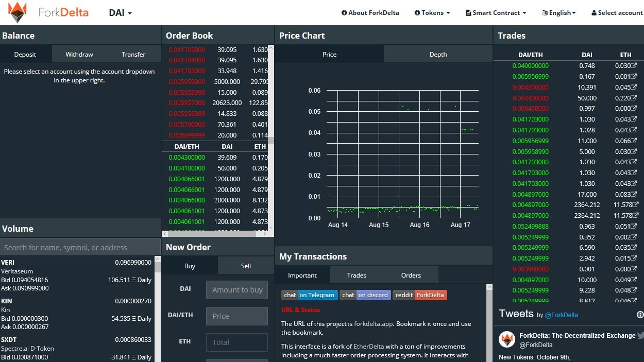This screenshot has height=362, width=644.
Task: Click the chat on discord badge
Action: [365, 295]
